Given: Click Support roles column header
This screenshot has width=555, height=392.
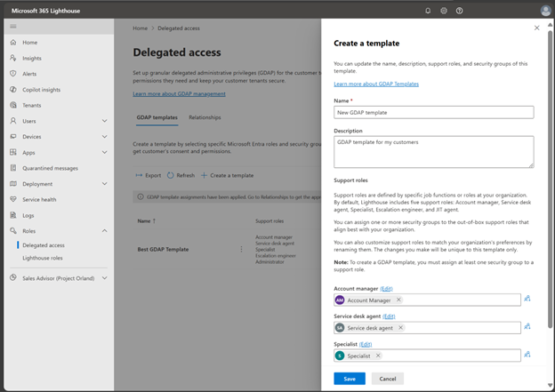Looking at the screenshot, I should pos(269,221).
